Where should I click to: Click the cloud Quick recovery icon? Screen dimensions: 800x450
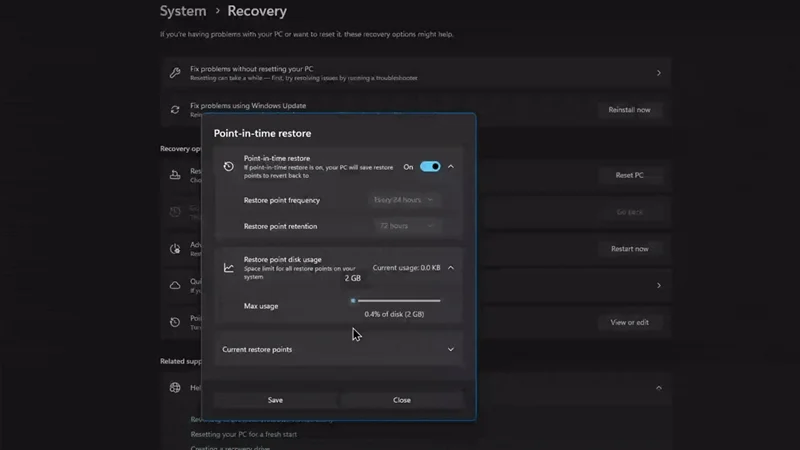[175, 286]
